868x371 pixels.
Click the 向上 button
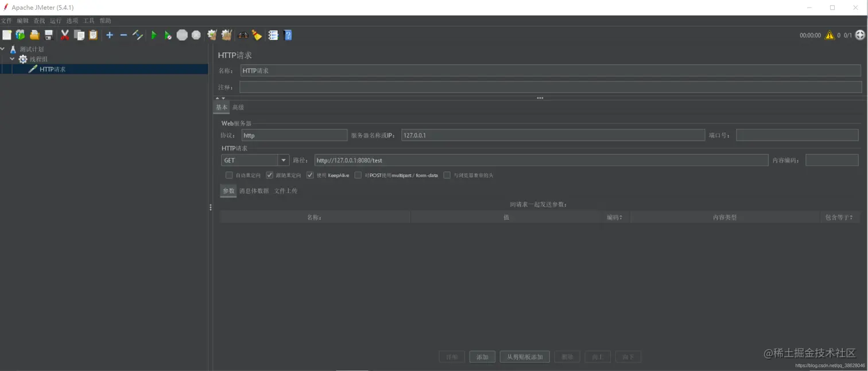(598, 357)
